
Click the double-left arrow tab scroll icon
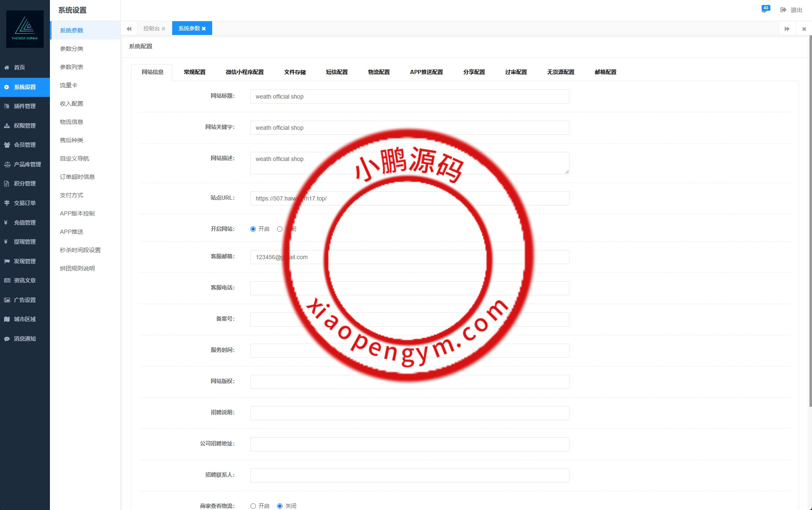(x=129, y=29)
